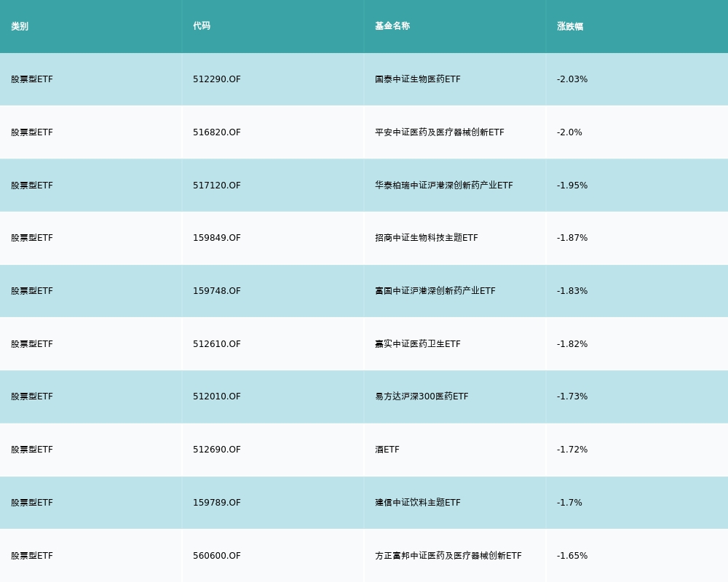Select fund code 517120.OF
Viewport: 728px width, 582px height.
217,186
